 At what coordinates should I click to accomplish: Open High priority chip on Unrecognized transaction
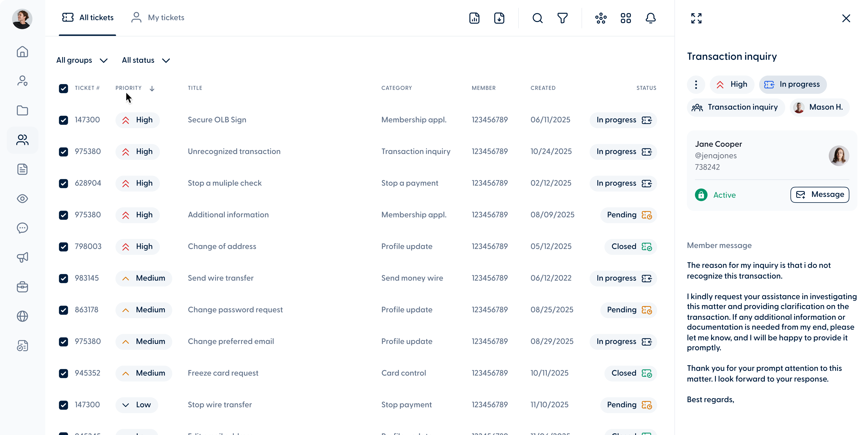pos(138,152)
